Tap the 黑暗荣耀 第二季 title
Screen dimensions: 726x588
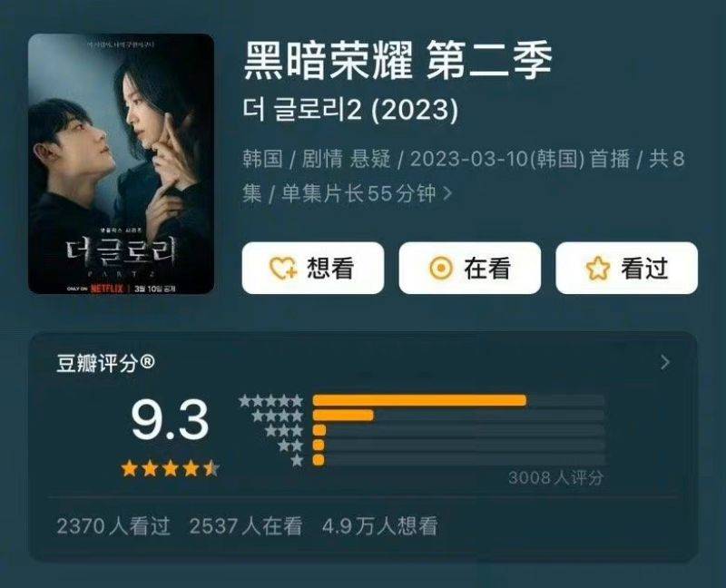coord(397,61)
